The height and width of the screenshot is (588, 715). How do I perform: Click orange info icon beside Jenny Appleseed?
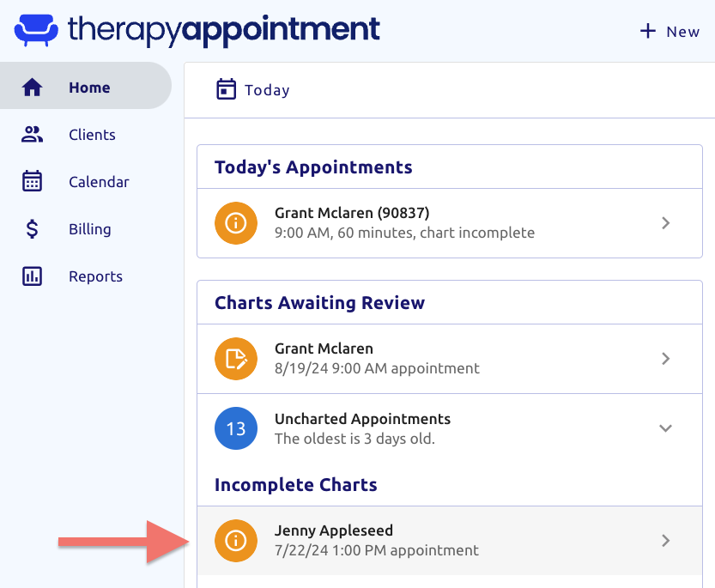pos(236,541)
